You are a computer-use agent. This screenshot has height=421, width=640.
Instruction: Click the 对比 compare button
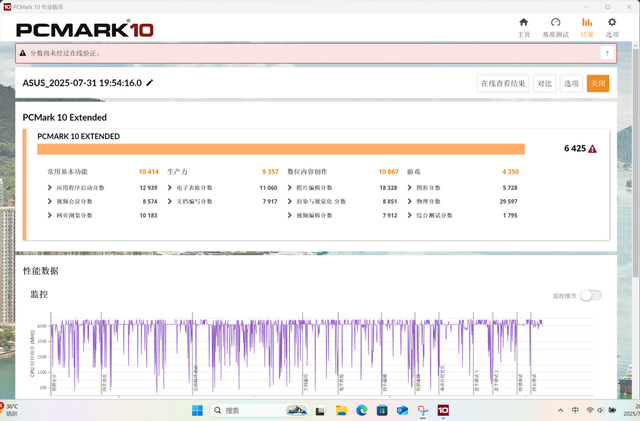[x=544, y=83]
